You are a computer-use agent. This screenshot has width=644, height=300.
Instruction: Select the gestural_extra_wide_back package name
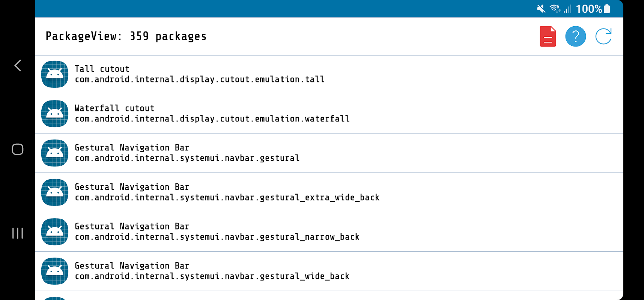click(x=227, y=198)
